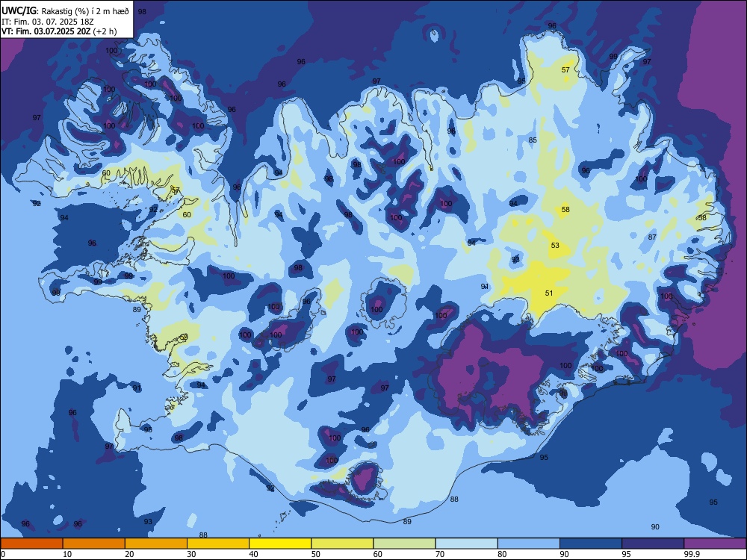Click the dark indigo 95–99.9 legend swatch

point(653,544)
